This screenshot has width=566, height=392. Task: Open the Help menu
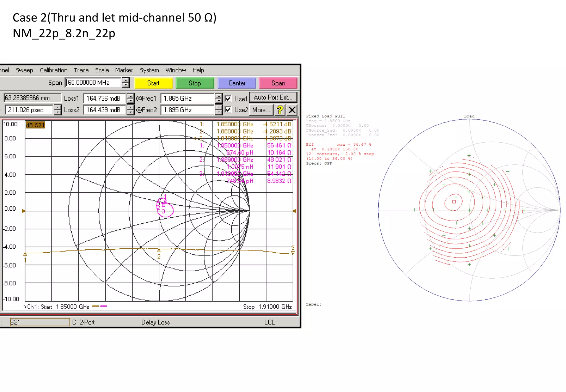[x=198, y=70]
